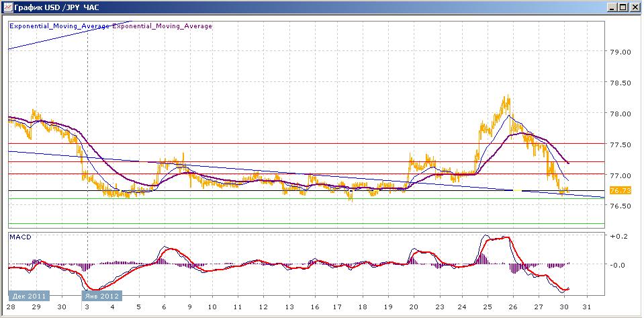Click date 9 on the time axis
Screen dimensions: 644x318
[189, 307]
